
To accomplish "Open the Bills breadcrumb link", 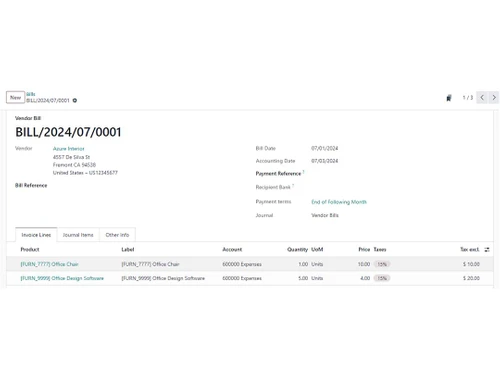I will tap(31, 94).
